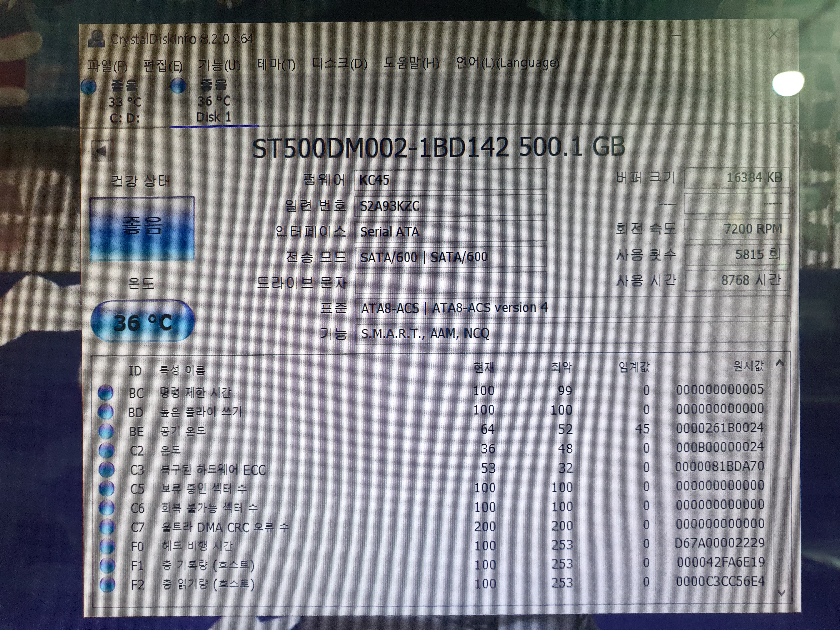Click the power on hours value 8768 시간

click(737, 280)
